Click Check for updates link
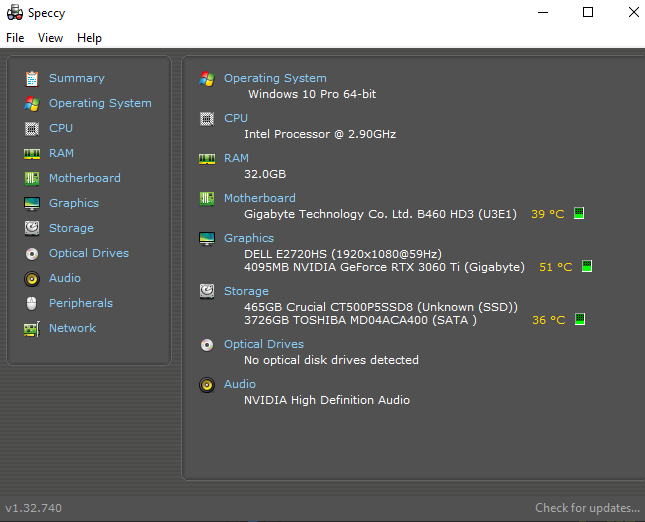The height and width of the screenshot is (522, 645). click(x=587, y=508)
